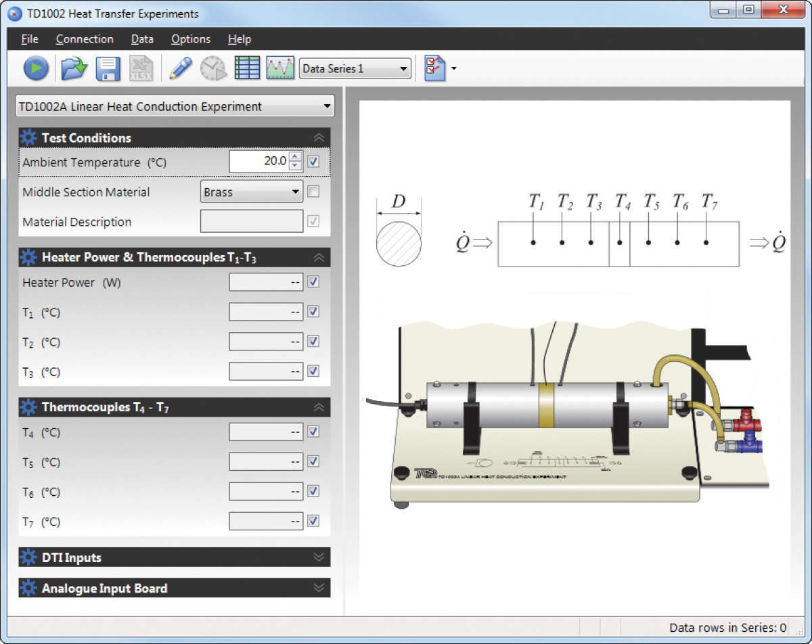This screenshot has height=644, width=812.
Task: Uncheck the Heater Power checkbox
Action: click(313, 282)
